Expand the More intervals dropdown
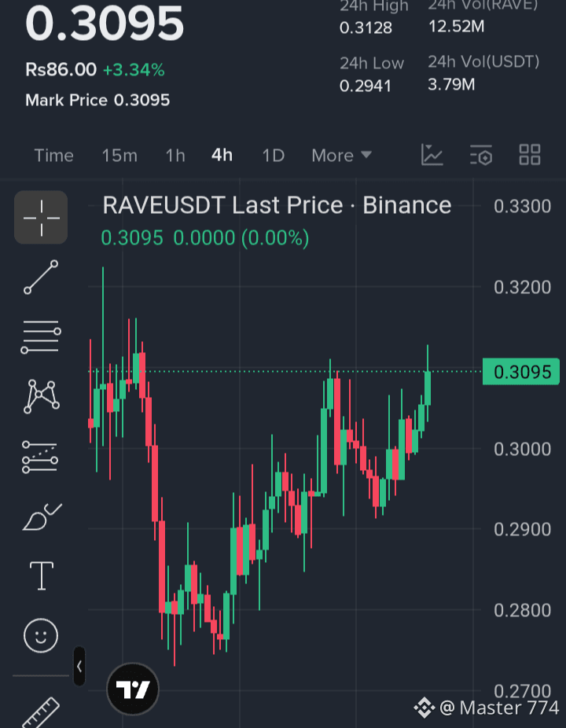The image size is (566, 728). click(342, 156)
